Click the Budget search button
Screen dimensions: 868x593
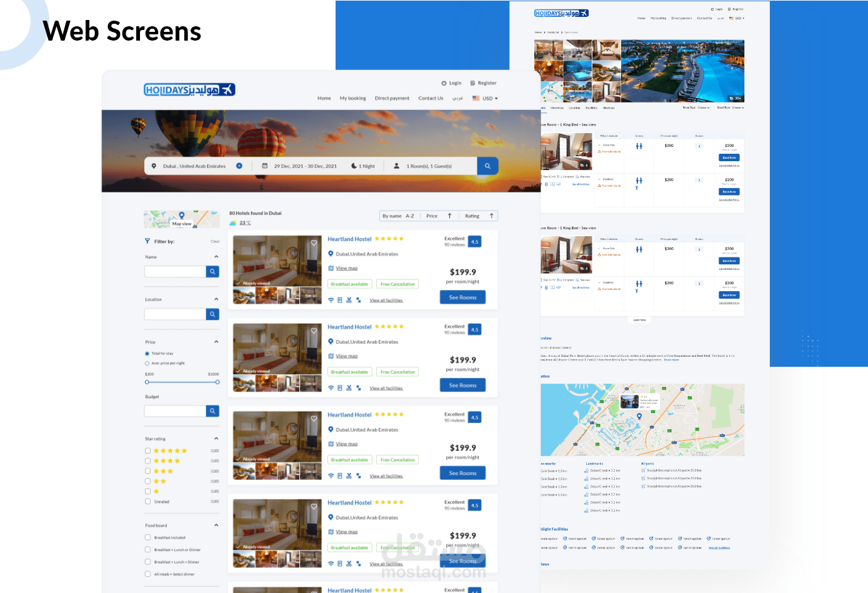tap(212, 411)
